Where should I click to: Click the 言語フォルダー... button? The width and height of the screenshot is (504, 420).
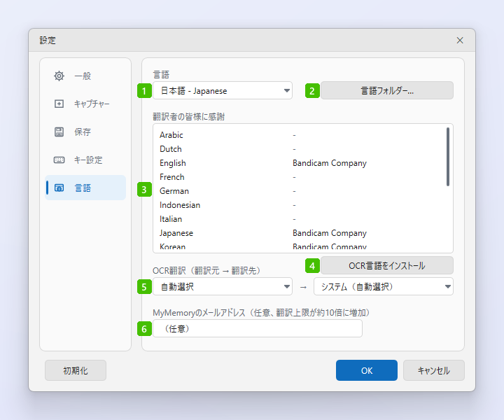coord(387,90)
